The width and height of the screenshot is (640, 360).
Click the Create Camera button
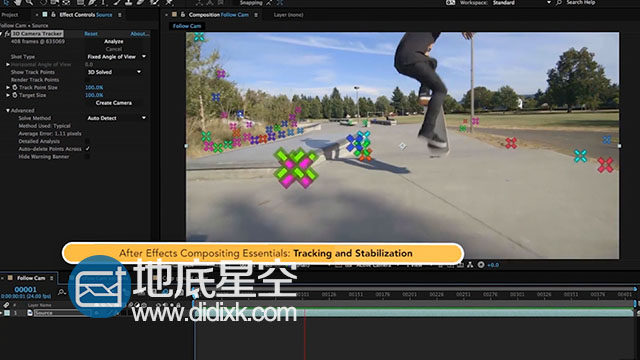point(113,103)
